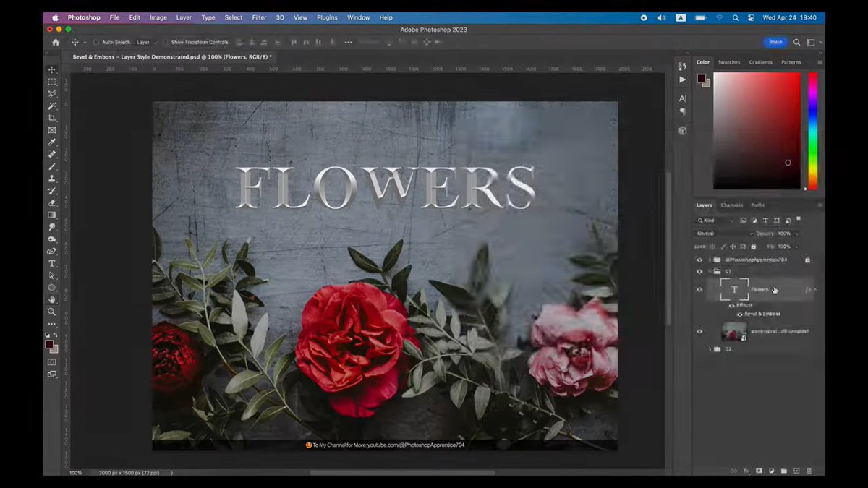Change screen mode icon at toolbar bottom
This screenshot has height=488, width=868.
click(52, 374)
